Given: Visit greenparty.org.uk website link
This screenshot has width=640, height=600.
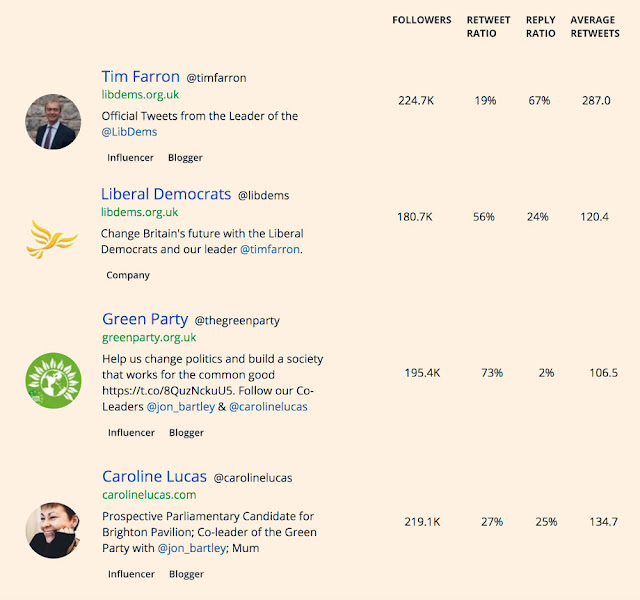Looking at the screenshot, I should (x=149, y=338).
